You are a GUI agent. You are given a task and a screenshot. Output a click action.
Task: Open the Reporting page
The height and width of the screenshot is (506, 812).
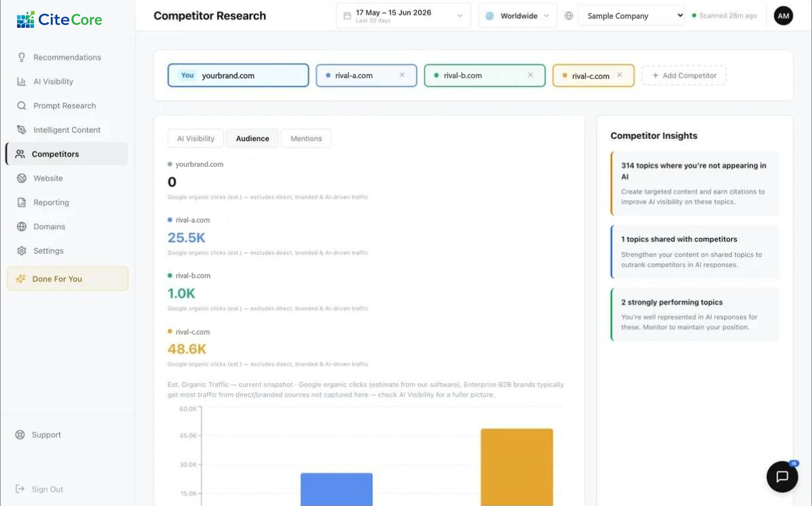67,202
